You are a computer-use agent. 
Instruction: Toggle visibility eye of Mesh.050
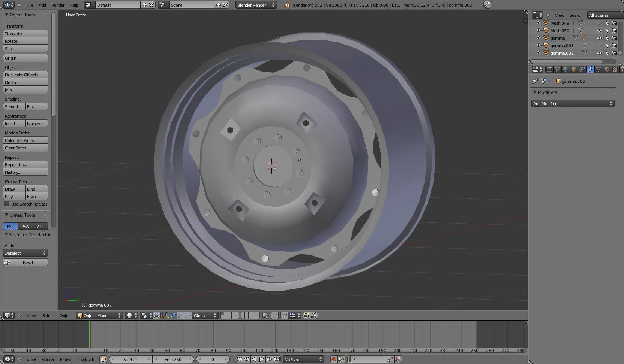(x=599, y=31)
